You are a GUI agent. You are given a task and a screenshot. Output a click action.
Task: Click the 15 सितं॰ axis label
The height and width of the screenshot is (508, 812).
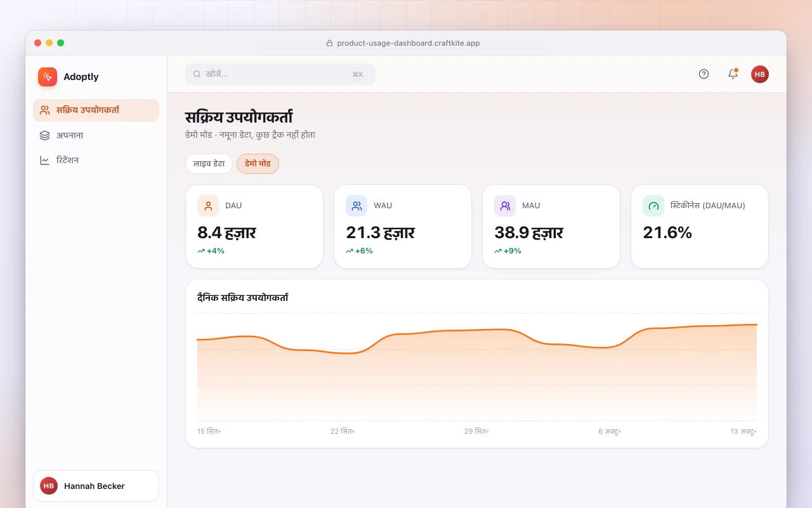click(209, 431)
